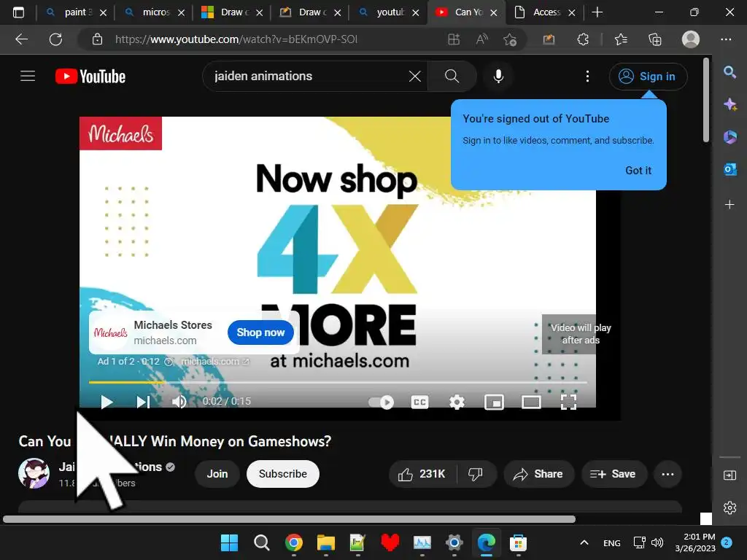Open browser Extensions puzzle icon
Image resolution: width=747 pixels, height=560 pixels.
[583, 39]
